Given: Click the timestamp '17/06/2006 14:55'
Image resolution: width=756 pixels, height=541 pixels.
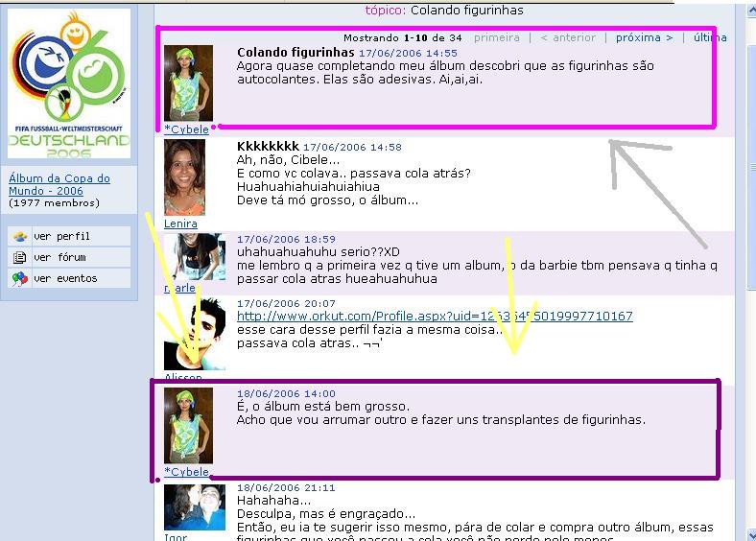Looking at the screenshot, I should (408, 53).
